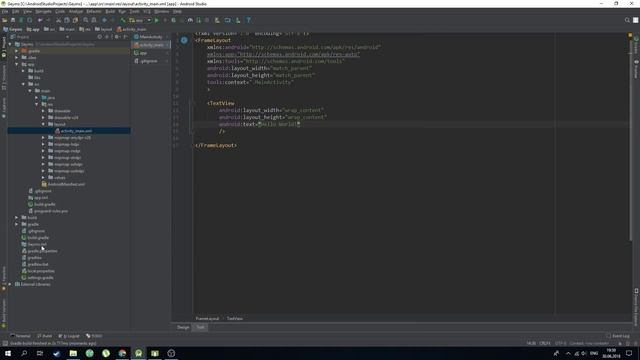Click the Task View taskbar icon

click(40, 353)
